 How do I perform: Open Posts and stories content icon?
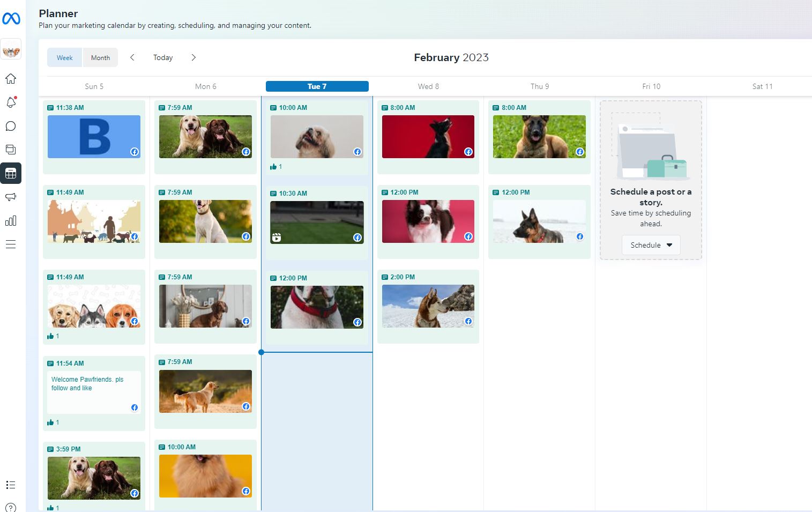(11, 150)
